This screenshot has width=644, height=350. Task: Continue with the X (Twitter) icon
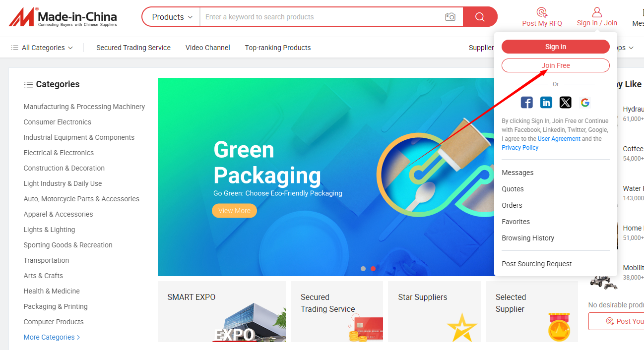(x=565, y=103)
